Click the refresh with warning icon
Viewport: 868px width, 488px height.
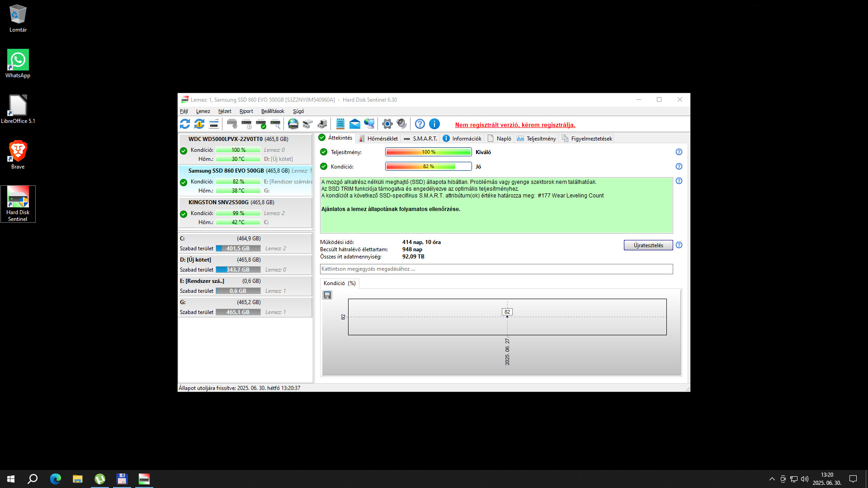click(199, 124)
